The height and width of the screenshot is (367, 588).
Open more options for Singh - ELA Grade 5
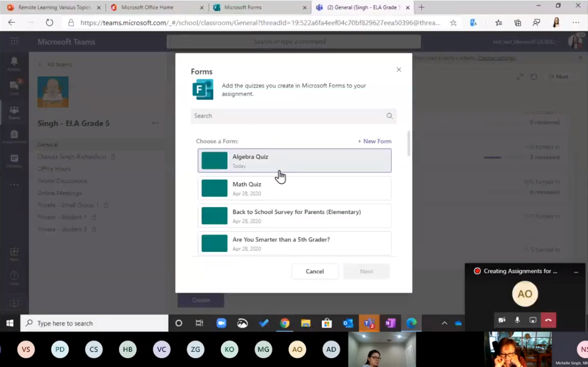click(x=155, y=123)
